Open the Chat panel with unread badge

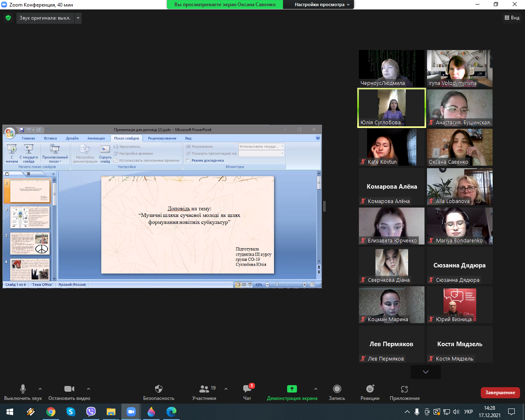point(247,393)
